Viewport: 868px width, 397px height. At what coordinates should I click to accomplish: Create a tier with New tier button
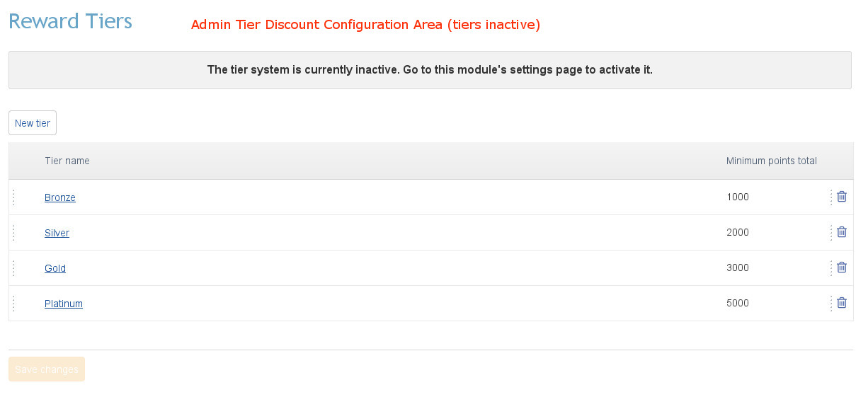(33, 123)
